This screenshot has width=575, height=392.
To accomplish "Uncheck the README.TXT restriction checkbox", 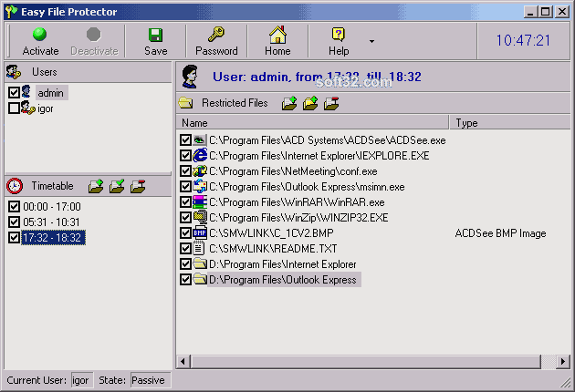I will pos(185,248).
